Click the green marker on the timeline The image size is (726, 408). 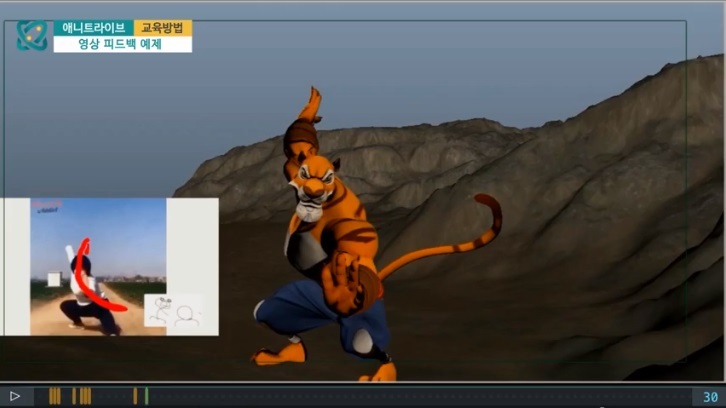[x=146, y=396]
